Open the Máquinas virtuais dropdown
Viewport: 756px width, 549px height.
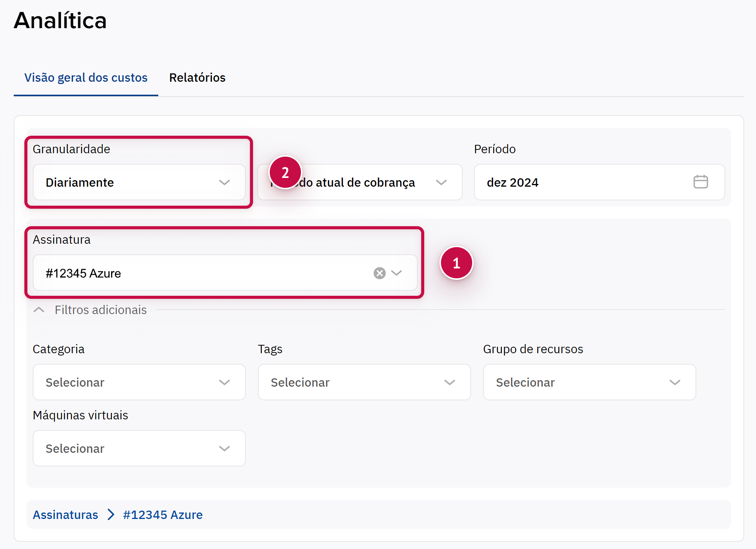(x=139, y=448)
